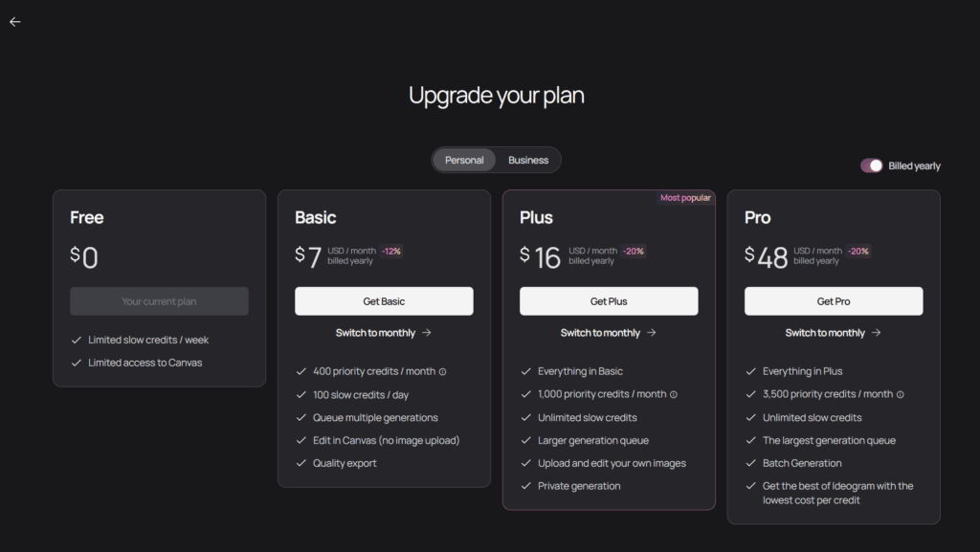
Task: Click info icon beside Pro's 3,500 priority credits
Action: pyautogui.click(x=902, y=394)
